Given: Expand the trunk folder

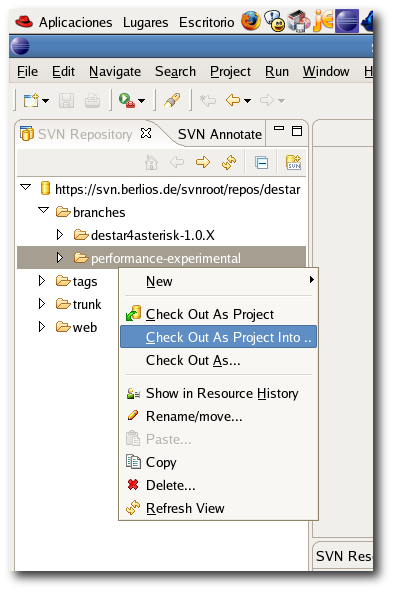Looking at the screenshot, I should coord(42,304).
